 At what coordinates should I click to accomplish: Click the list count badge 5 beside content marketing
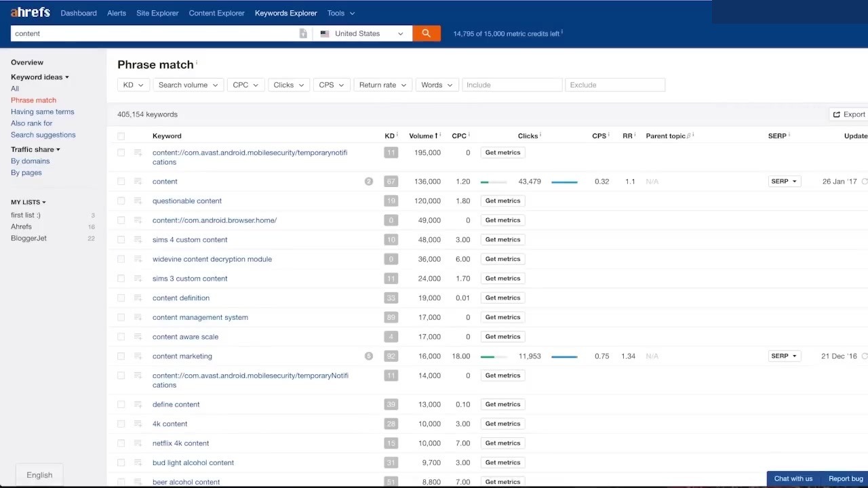pos(369,356)
